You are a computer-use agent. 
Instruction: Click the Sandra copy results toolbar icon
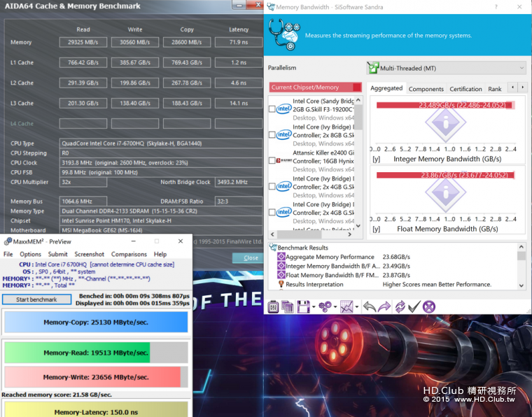coord(288,307)
